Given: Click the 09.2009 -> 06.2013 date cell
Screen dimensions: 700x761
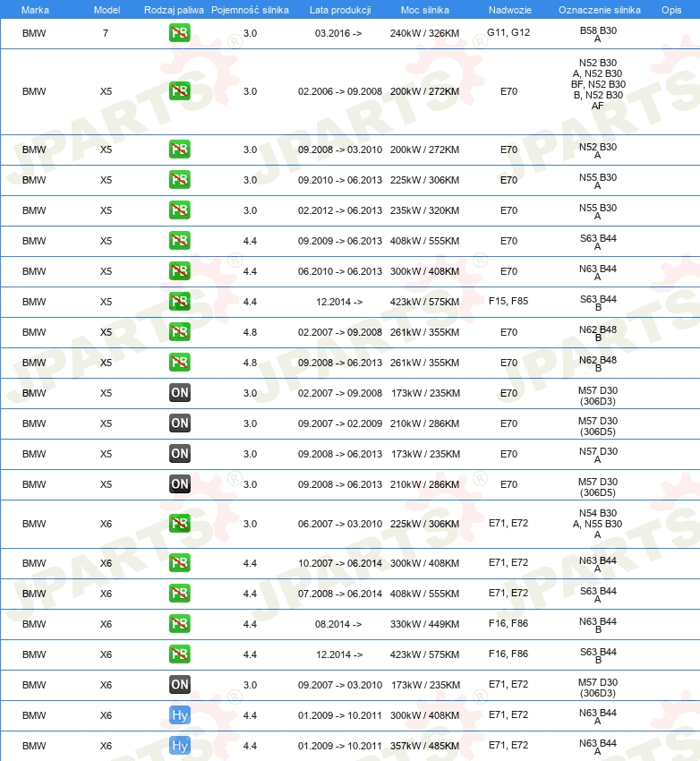Looking at the screenshot, I should pyautogui.click(x=340, y=241).
